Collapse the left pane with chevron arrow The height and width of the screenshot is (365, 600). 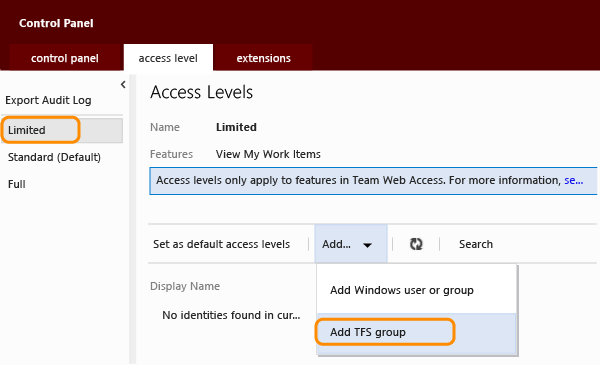[x=123, y=85]
